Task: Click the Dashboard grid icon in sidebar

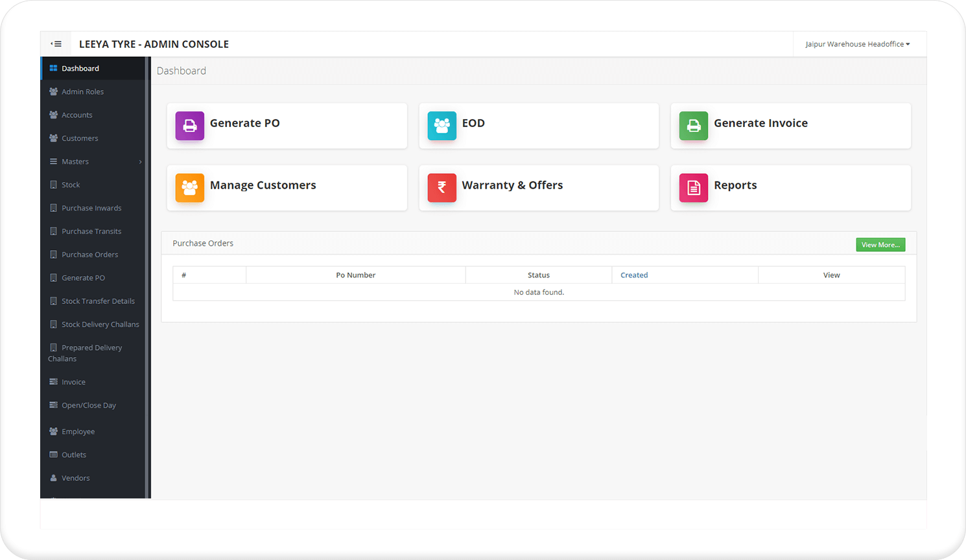Action: (53, 68)
